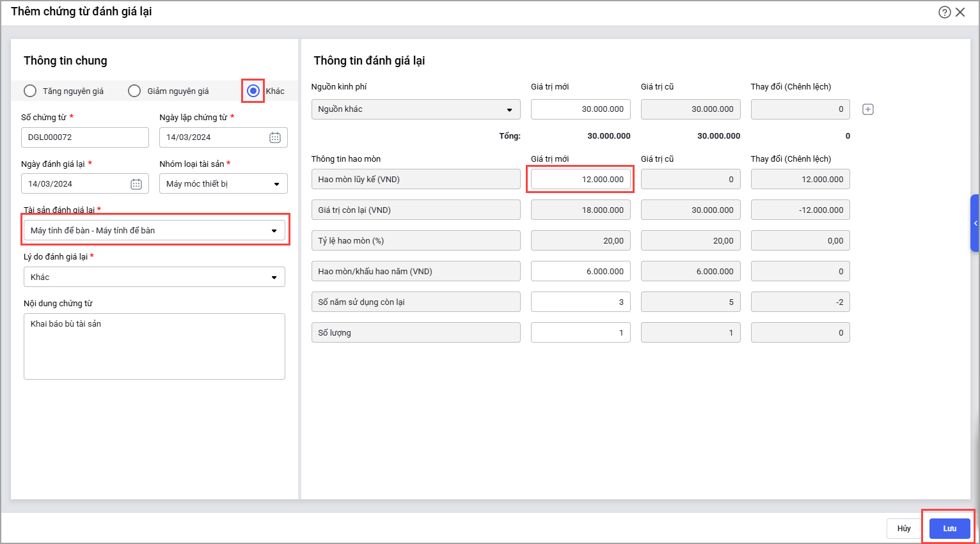Select the Giảm nguyên giá radio option
This screenshot has width=980, height=544.
(x=134, y=91)
